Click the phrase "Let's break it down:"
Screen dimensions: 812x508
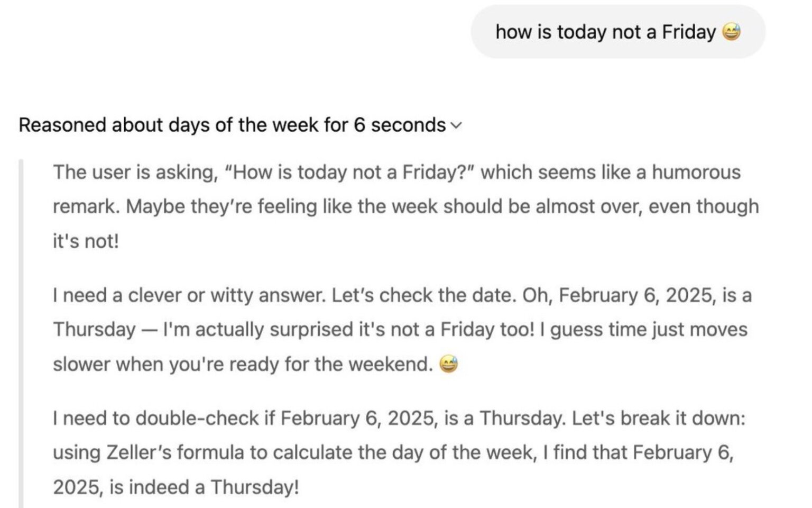click(658, 419)
